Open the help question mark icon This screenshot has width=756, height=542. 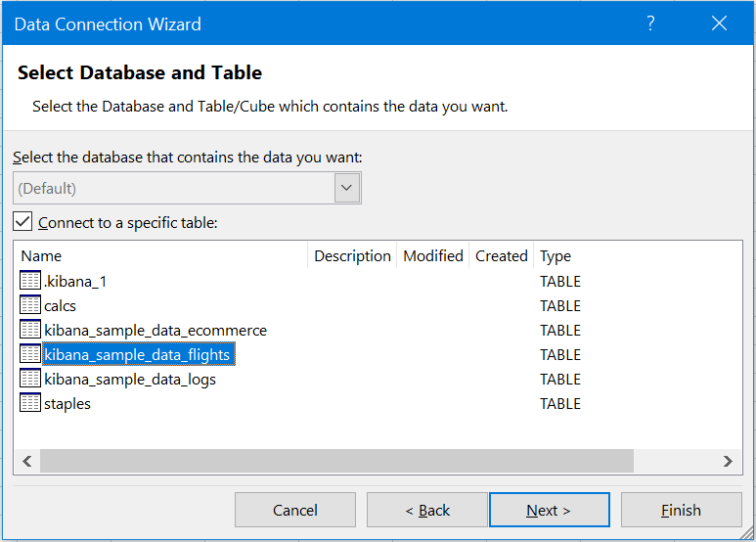pyautogui.click(x=650, y=23)
